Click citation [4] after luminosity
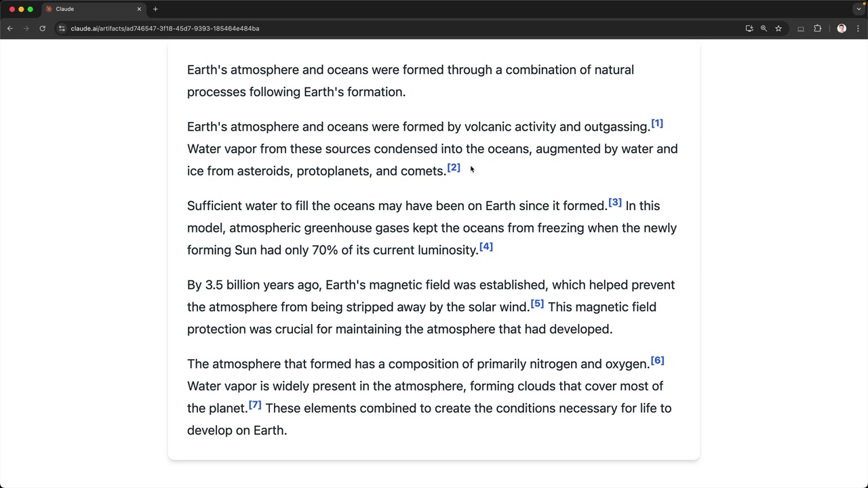The height and width of the screenshot is (488, 868). point(486,247)
